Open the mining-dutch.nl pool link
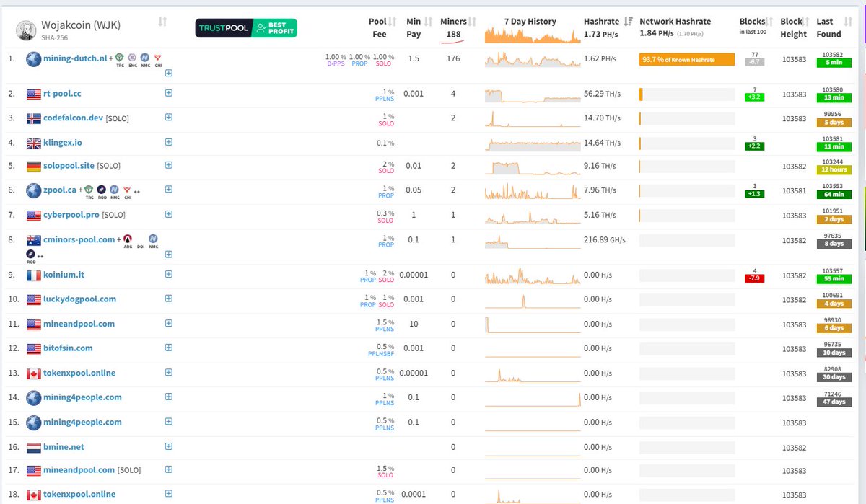 coord(75,58)
